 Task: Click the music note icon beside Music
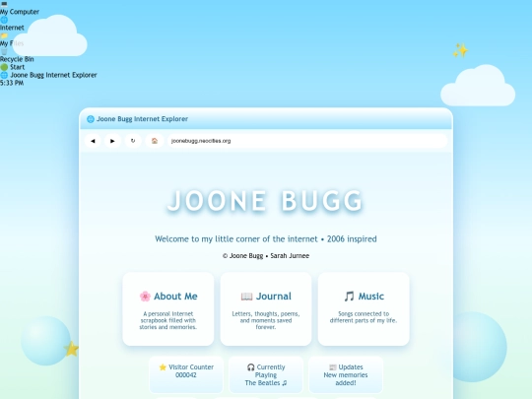tap(349, 297)
